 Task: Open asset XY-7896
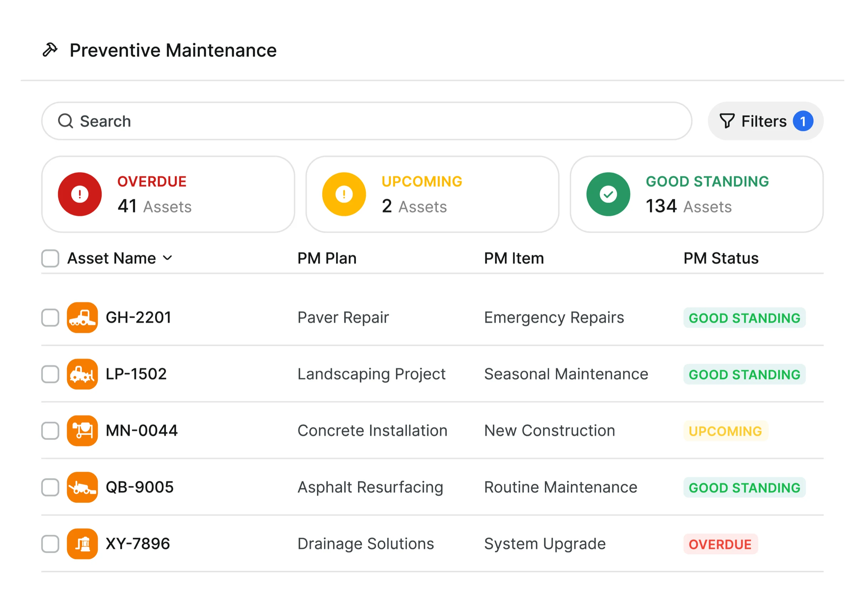click(x=138, y=544)
